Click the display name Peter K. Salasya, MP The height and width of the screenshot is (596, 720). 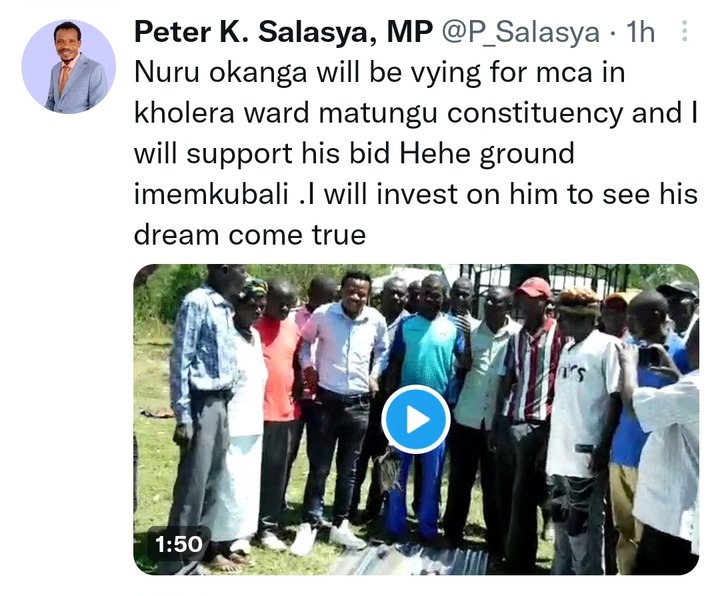point(283,32)
